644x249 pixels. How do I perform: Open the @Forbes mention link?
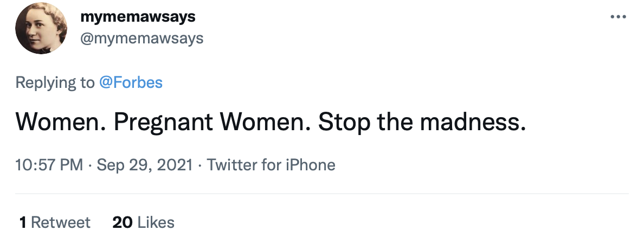pos(131,82)
